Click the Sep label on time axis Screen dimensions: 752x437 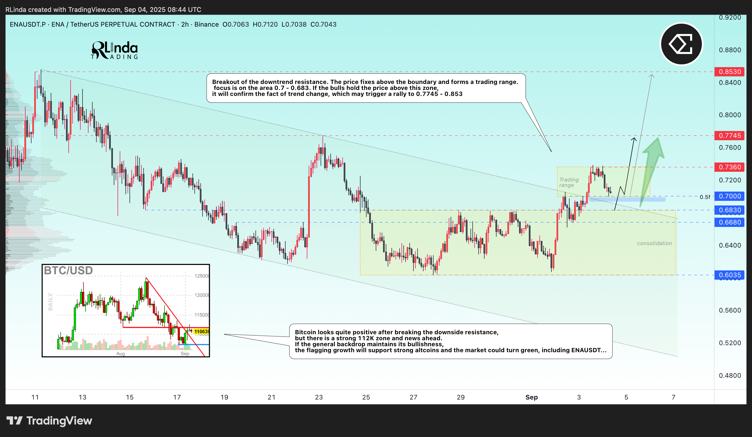click(531, 397)
